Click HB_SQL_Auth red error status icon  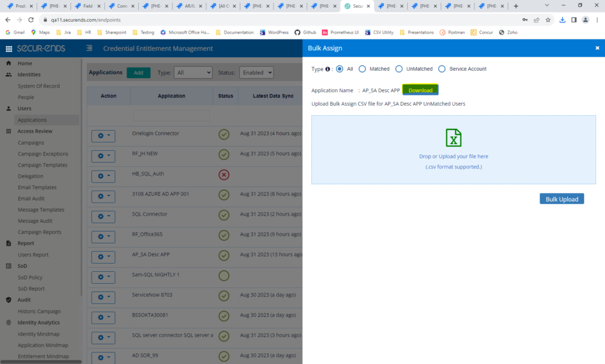pos(224,175)
